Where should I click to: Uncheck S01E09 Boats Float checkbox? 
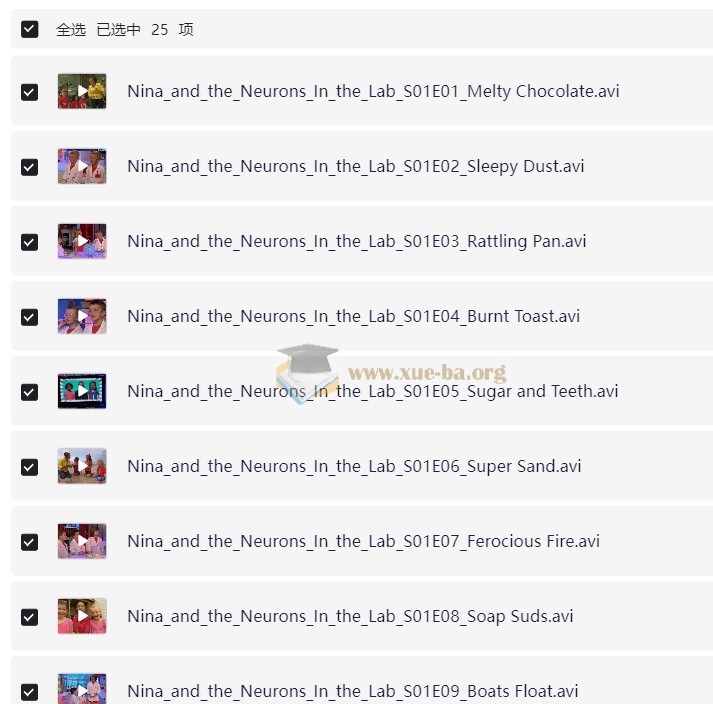(x=30, y=692)
